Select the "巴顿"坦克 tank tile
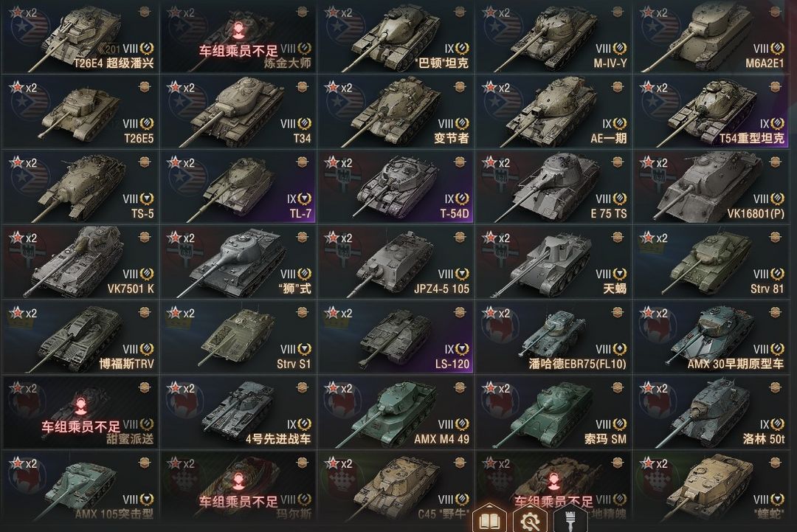The width and height of the screenshot is (797, 532). [x=396, y=37]
